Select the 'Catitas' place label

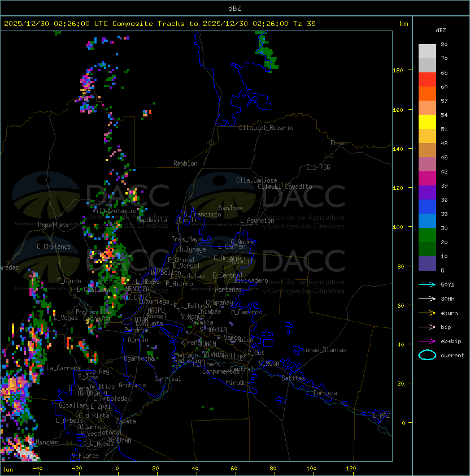293,378
